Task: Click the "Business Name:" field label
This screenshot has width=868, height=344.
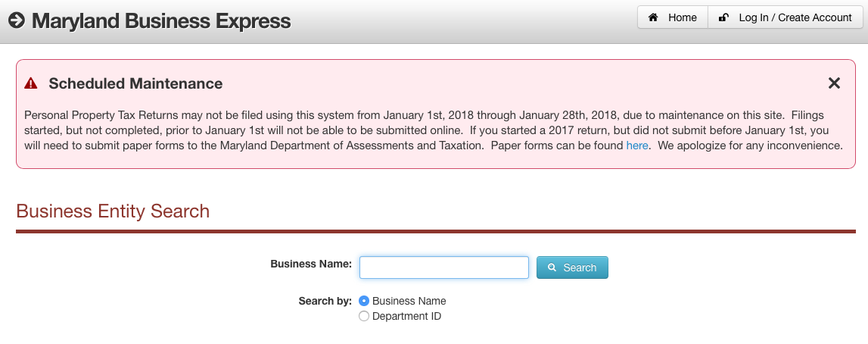Action: (x=310, y=264)
